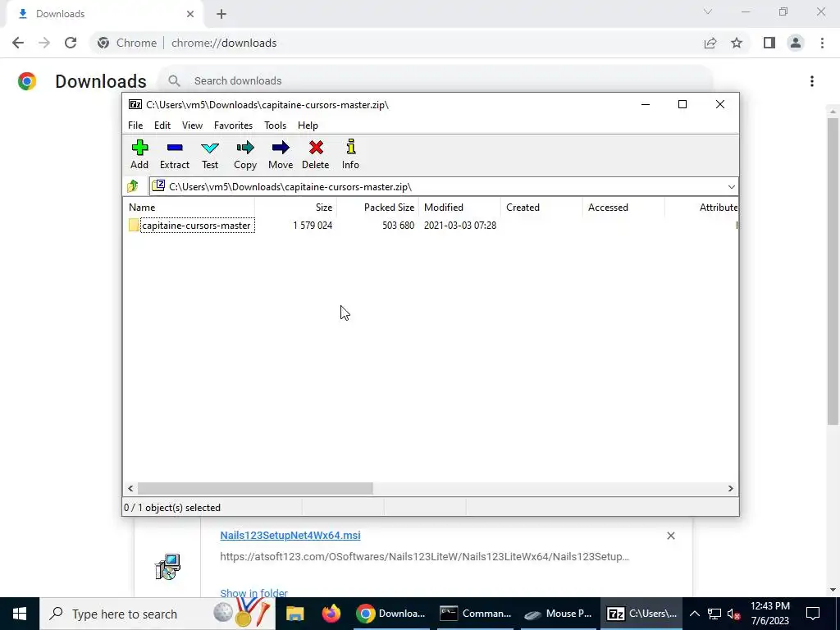Toggle the Chrome side panel
840x630 pixels.
(x=769, y=43)
